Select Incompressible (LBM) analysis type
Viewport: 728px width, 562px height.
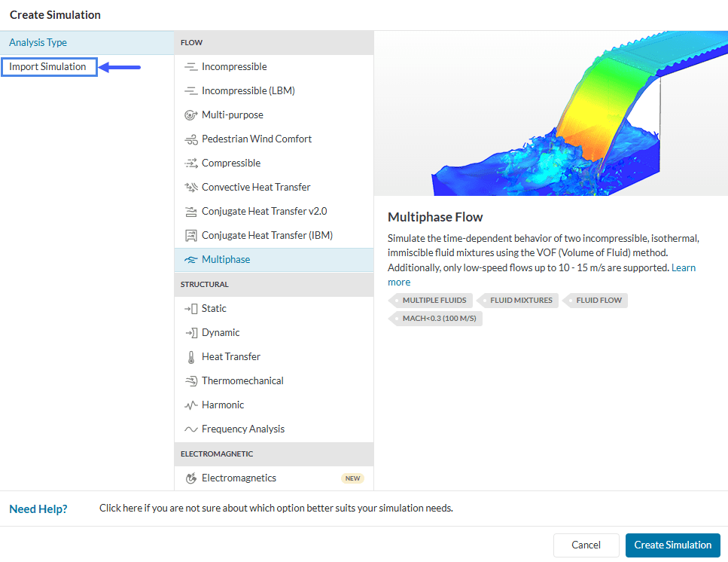coord(248,91)
